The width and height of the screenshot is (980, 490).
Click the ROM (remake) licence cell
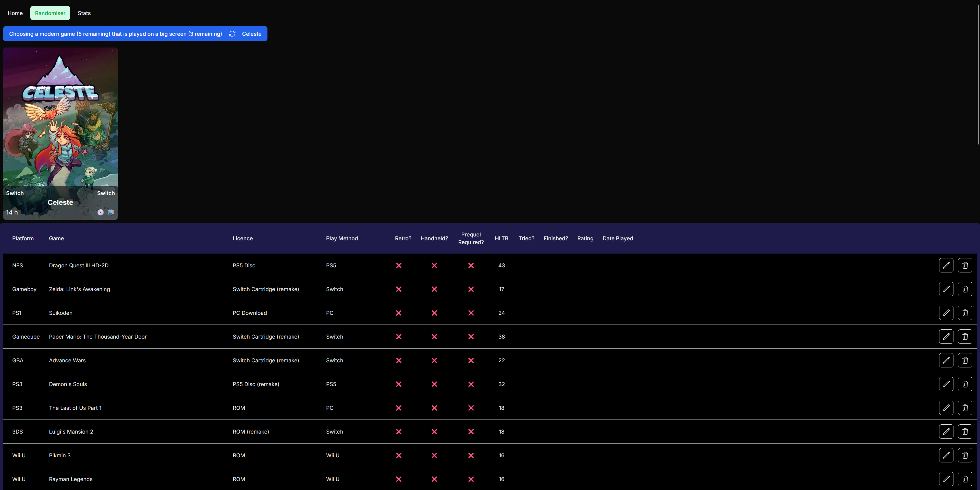point(251,432)
